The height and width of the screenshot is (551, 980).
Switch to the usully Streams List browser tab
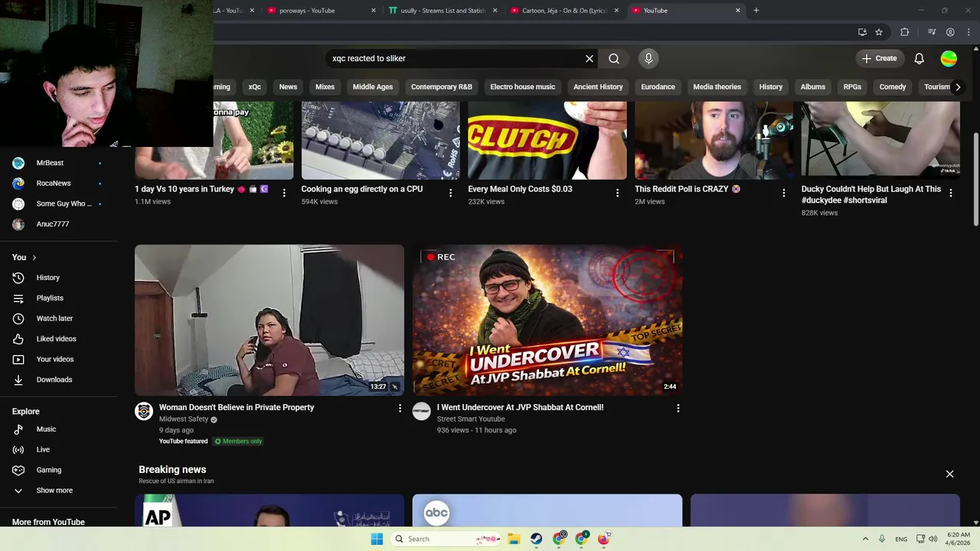click(443, 11)
